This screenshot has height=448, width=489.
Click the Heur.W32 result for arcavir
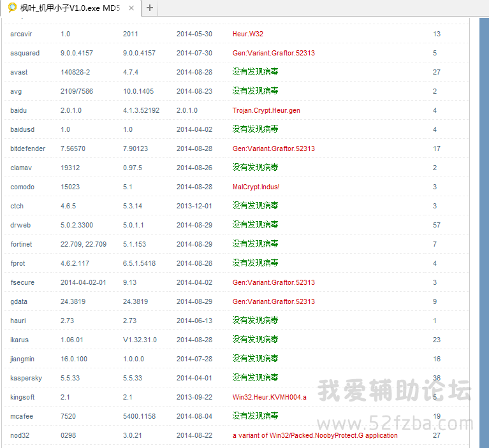tap(248, 34)
